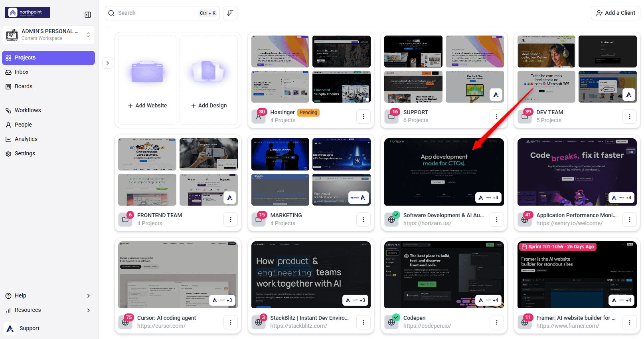Open the Support icon in sidebar
This screenshot has width=644, height=339.
pos(10,328)
